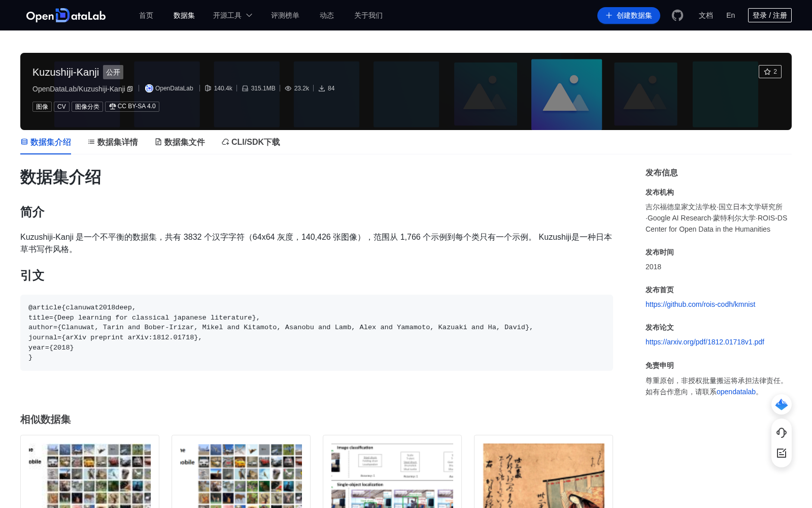812x508 pixels.
Task: Switch to the 数据集文件 tab
Action: [x=180, y=142]
